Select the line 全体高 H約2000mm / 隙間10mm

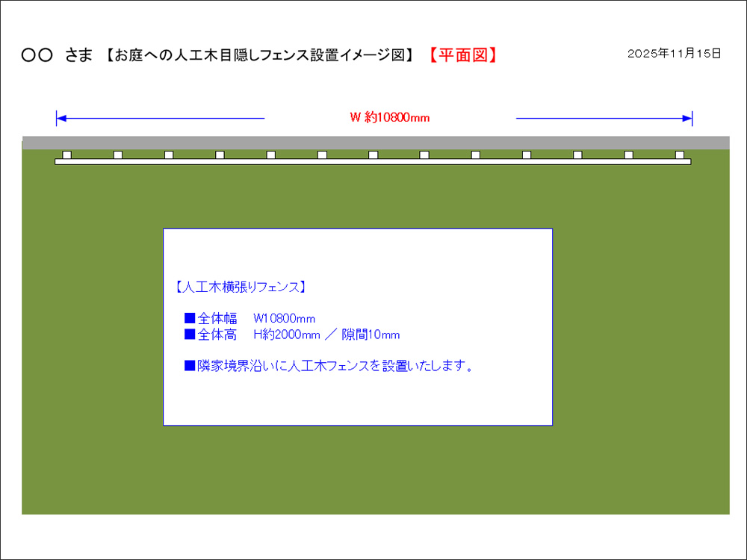(292, 335)
